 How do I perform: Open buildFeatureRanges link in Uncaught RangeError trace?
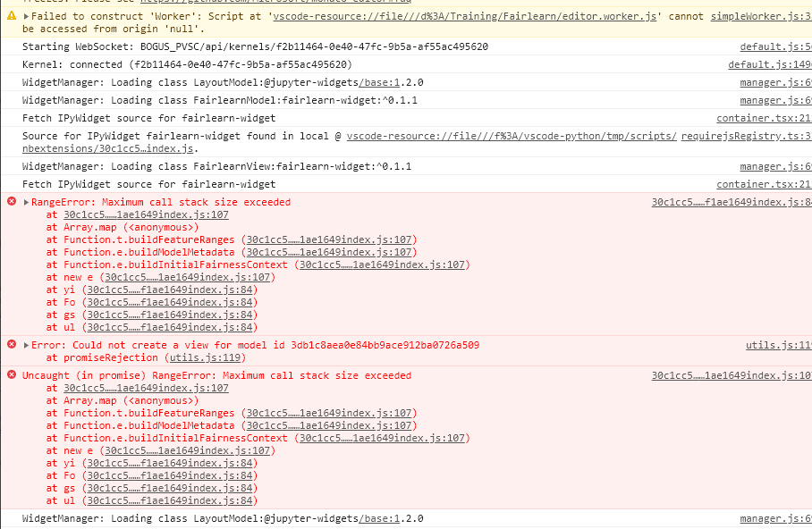coord(329,413)
